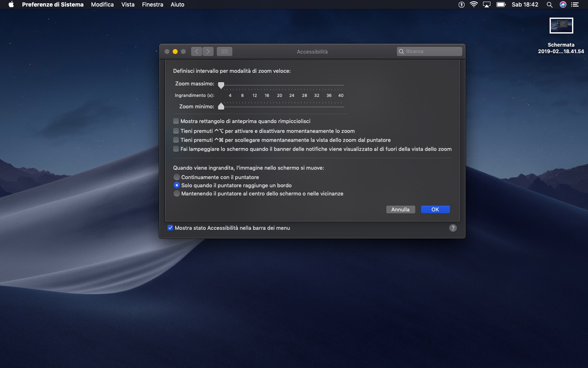Set Zoom massimo slider to 20
This screenshot has height=368, width=588.
[x=279, y=85]
